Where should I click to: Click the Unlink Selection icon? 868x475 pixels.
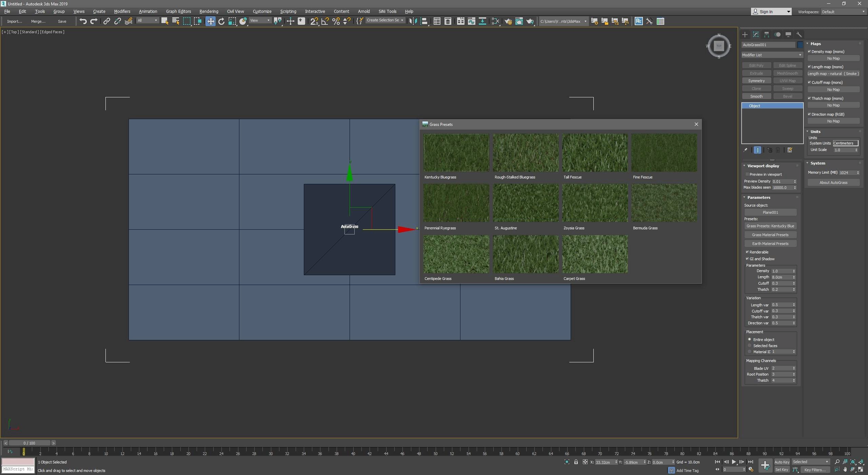[117, 21]
